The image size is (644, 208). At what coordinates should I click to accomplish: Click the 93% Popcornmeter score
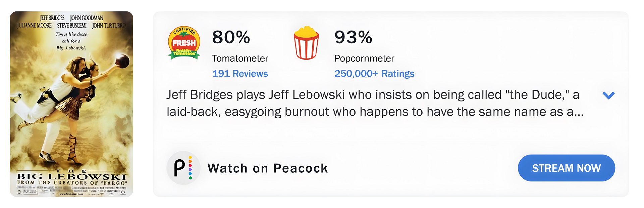pyautogui.click(x=353, y=37)
